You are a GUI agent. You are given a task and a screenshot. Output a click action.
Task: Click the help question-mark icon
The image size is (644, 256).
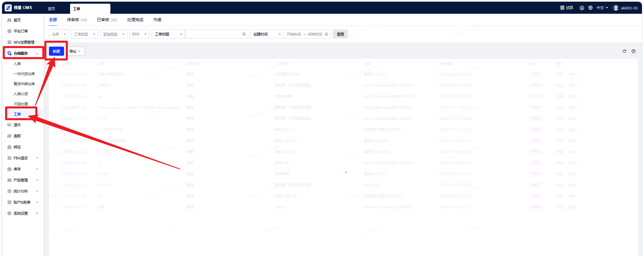coord(634,51)
